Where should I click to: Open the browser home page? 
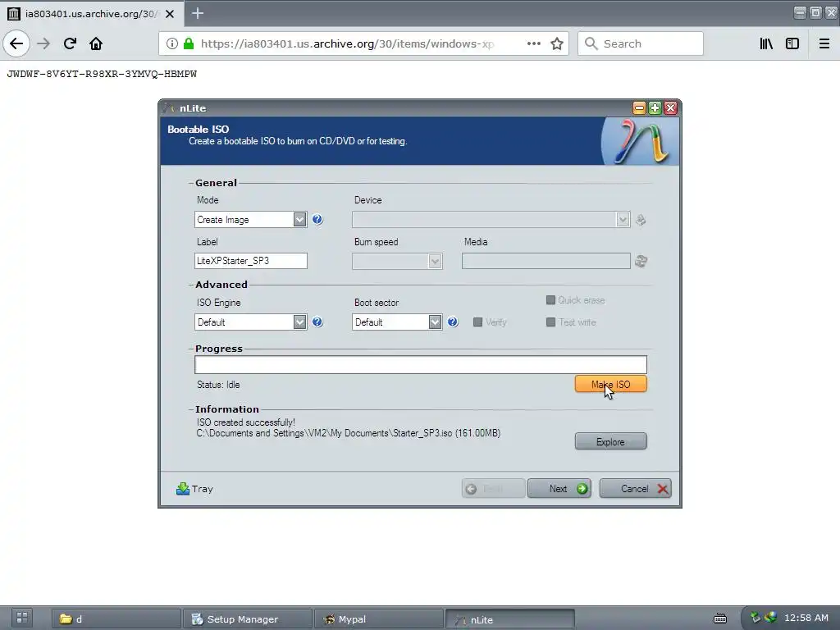click(x=96, y=43)
